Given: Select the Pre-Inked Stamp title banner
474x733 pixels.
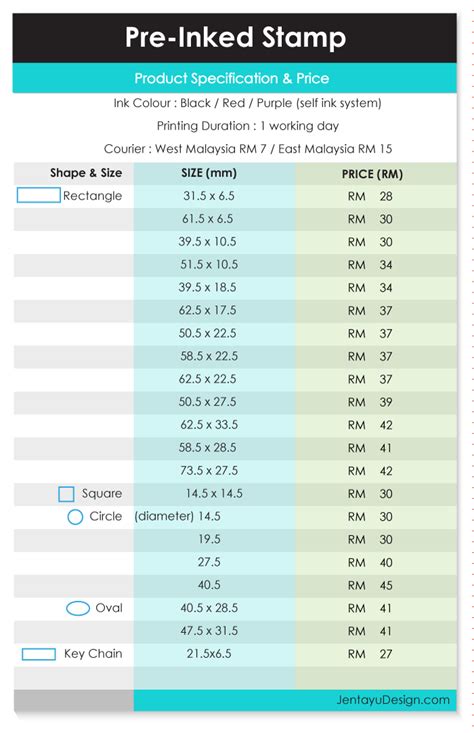Looking at the screenshot, I should pos(235,38).
